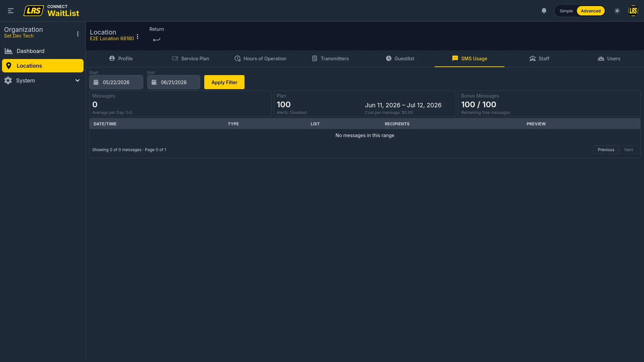
Task: Click the Return arrow icon
Action: coord(157,40)
